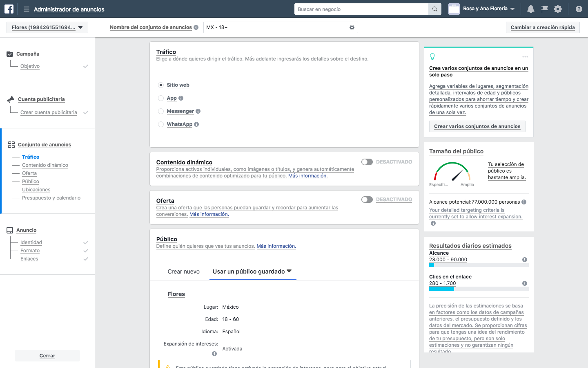Click the gear inside ad set name field
The height and width of the screenshot is (368, 588).
pyautogui.click(x=352, y=27)
